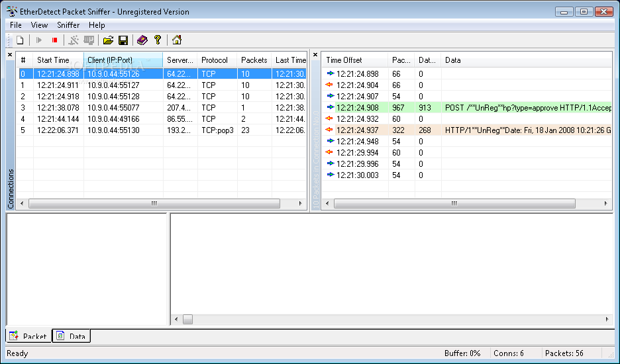Open the help book toolbar icon

pyautogui.click(x=142, y=40)
